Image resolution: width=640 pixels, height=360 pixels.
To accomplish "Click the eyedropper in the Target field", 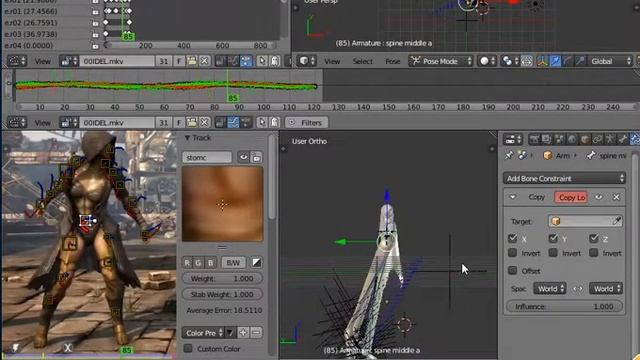I will (x=617, y=221).
